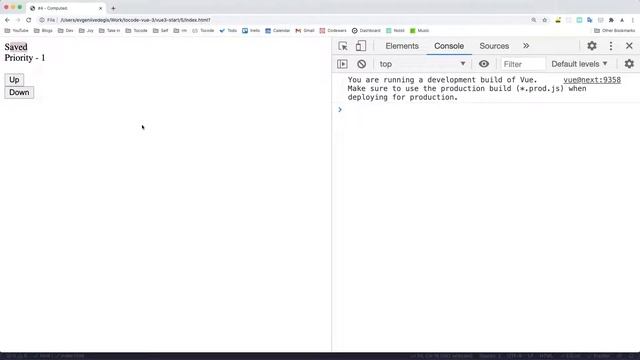Open the vue@next:9358 source link

pyautogui.click(x=592, y=80)
